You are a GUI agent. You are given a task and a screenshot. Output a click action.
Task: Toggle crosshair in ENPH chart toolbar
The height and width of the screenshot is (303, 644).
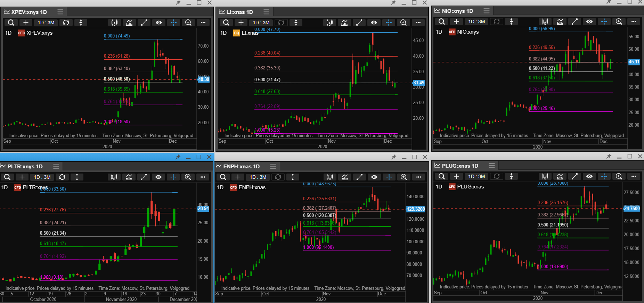point(389,177)
